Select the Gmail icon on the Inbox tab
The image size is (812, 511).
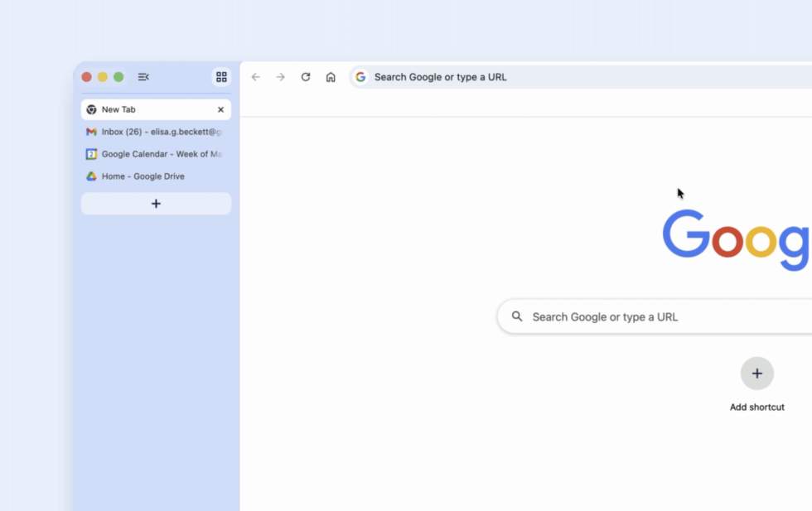(92, 132)
